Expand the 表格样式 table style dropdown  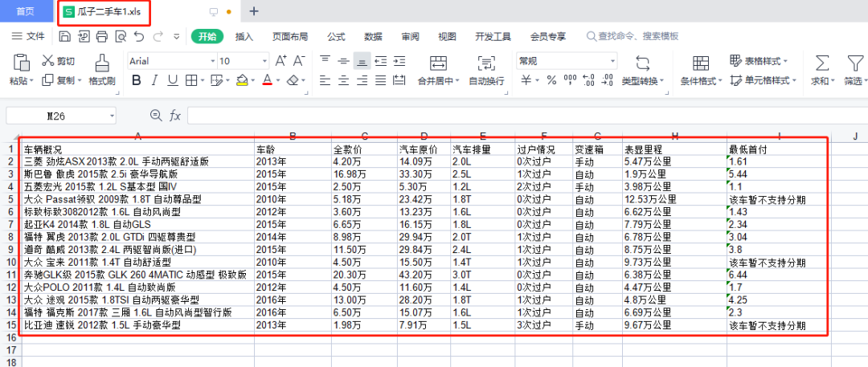(x=785, y=61)
